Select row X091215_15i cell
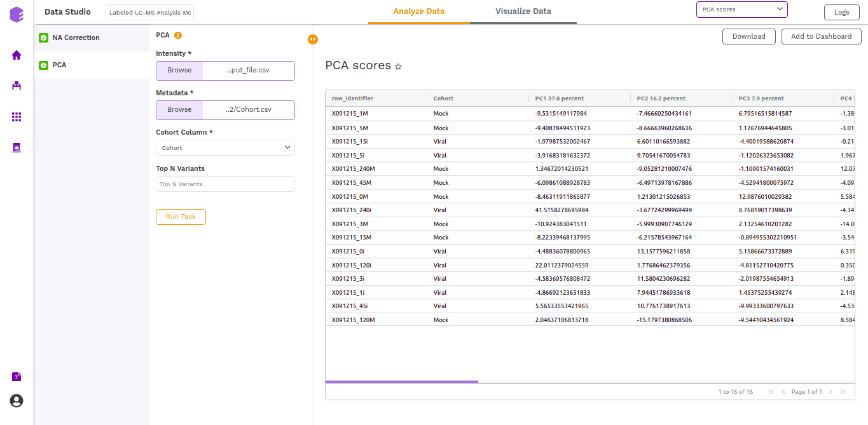Image resolution: width=868 pixels, height=425 pixels. (x=376, y=141)
